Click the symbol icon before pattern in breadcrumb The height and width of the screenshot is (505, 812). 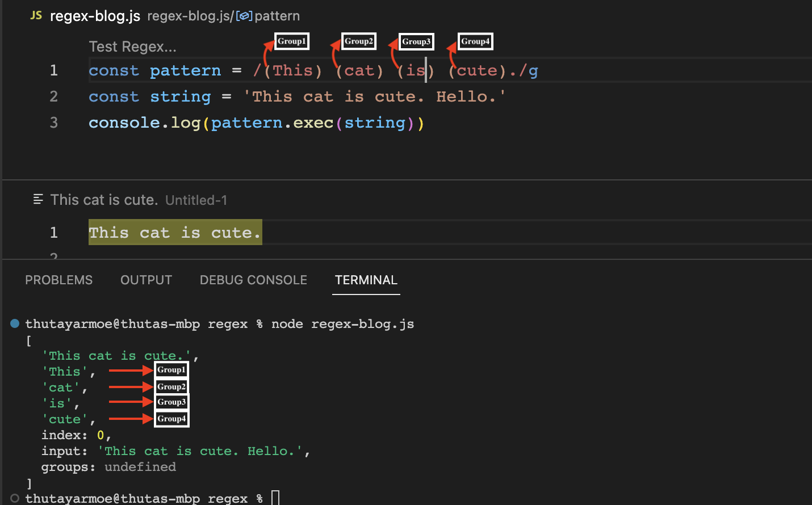pos(244,16)
